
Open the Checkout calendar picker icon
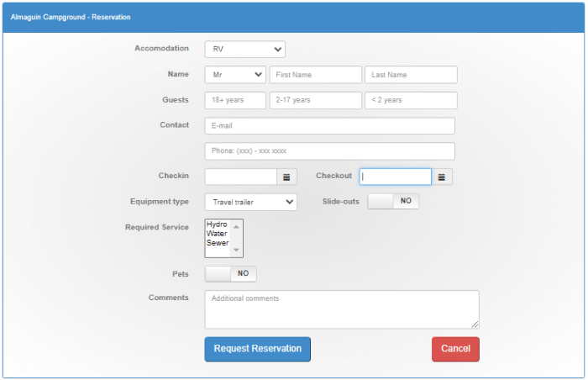point(442,177)
